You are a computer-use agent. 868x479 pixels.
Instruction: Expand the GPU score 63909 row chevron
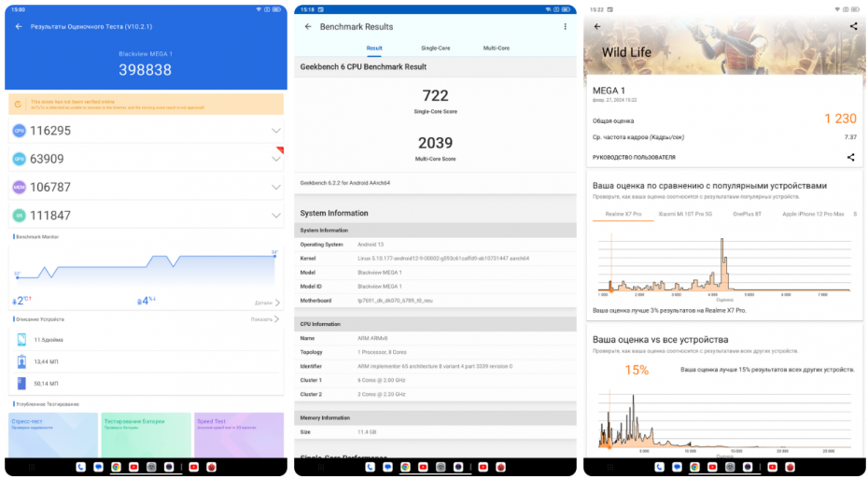coord(275,159)
